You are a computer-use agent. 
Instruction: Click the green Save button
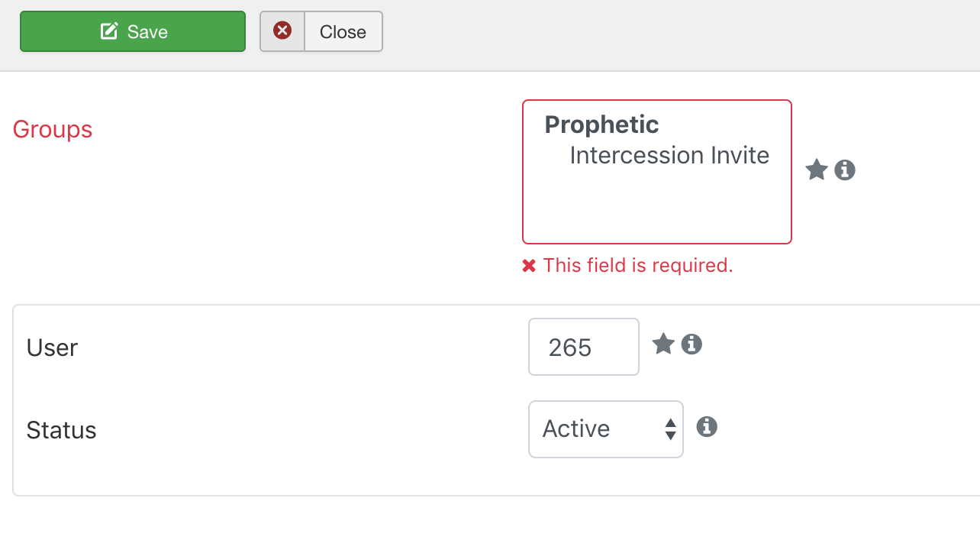pyautogui.click(x=133, y=31)
